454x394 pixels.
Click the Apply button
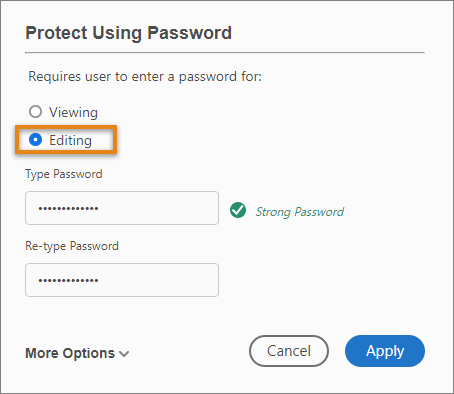click(385, 351)
